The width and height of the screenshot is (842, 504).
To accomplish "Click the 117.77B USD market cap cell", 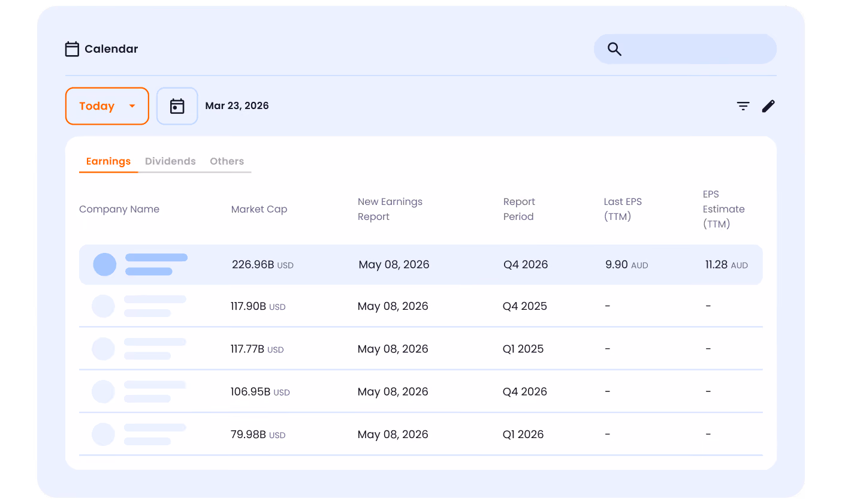I will 257,349.
